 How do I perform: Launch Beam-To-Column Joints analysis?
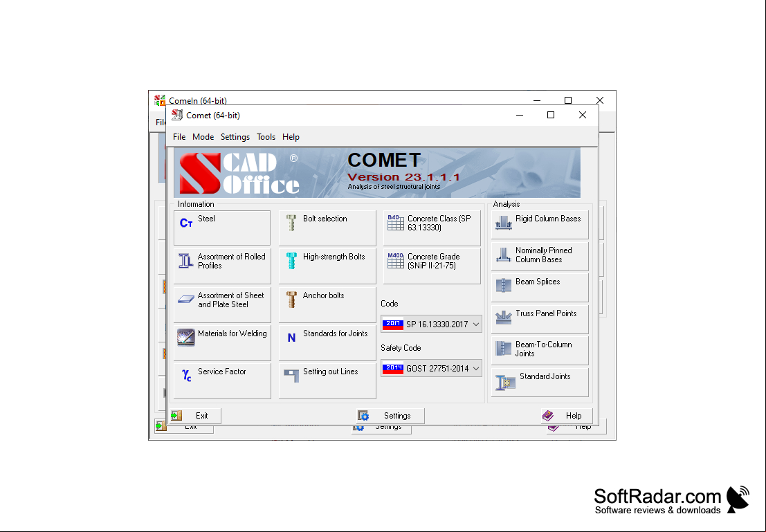(540, 350)
